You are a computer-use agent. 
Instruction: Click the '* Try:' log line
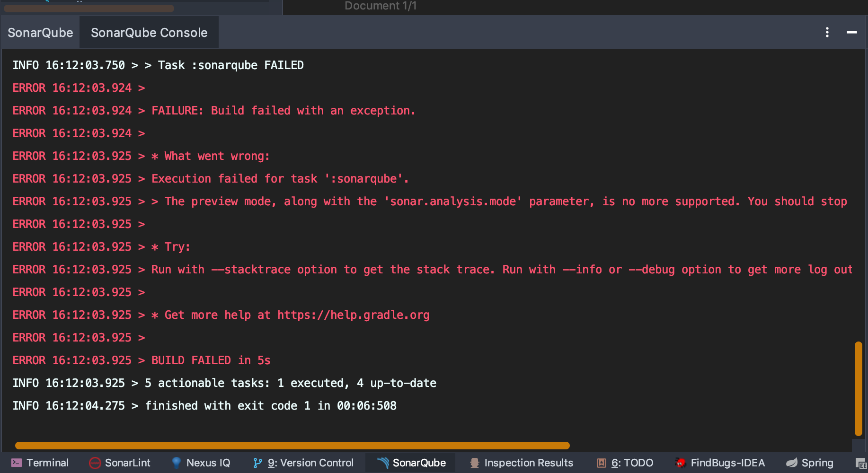[101, 247]
